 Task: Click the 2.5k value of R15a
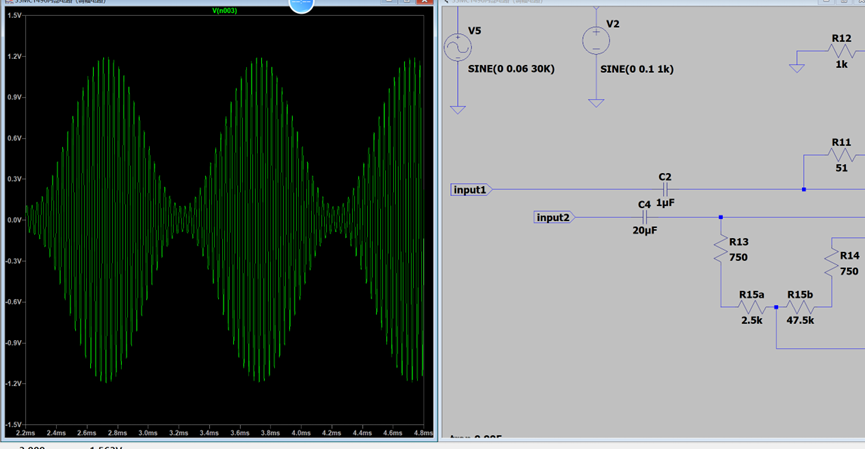point(751,320)
